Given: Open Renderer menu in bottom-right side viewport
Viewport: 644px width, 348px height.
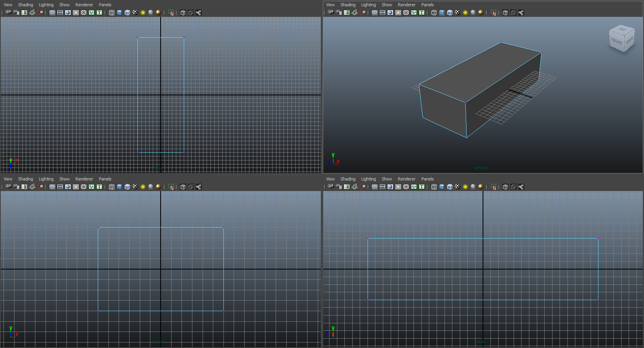Looking at the screenshot, I should 406,179.
